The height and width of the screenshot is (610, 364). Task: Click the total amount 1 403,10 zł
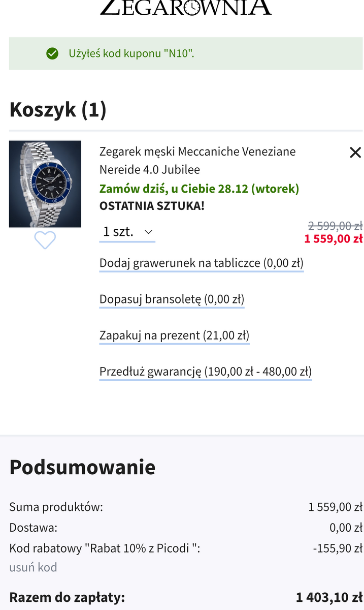[x=329, y=598]
